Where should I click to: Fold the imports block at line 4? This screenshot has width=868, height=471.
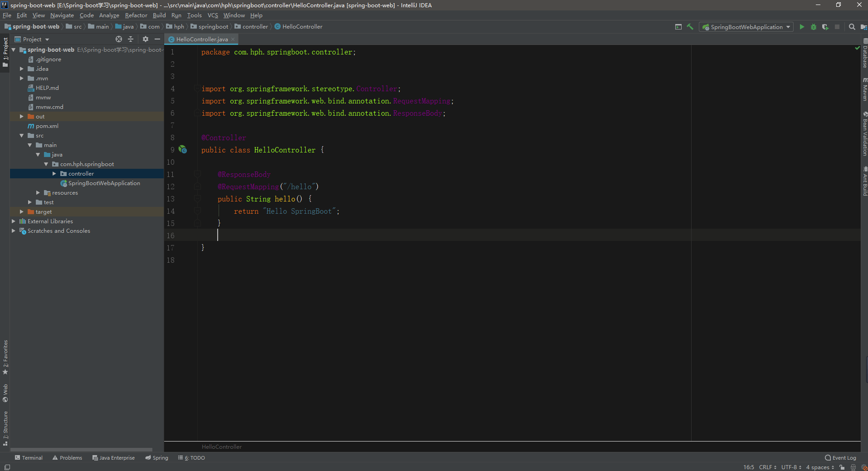tap(197, 88)
